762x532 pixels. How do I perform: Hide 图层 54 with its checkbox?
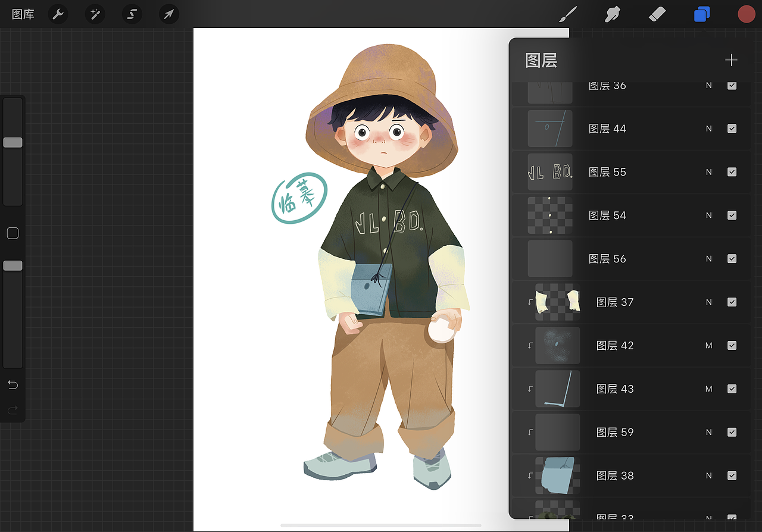(732, 215)
